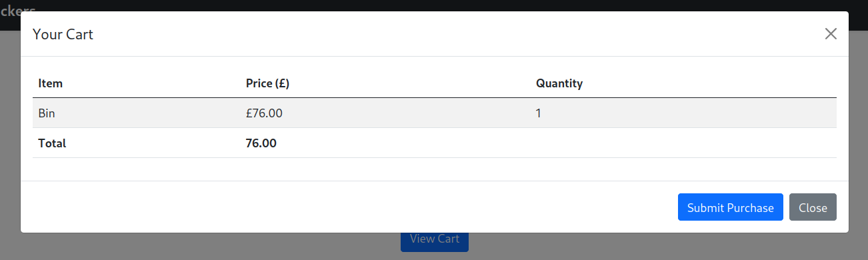Screen dimensions: 868x260
Task: Click the grey Close button
Action: (x=813, y=207)
